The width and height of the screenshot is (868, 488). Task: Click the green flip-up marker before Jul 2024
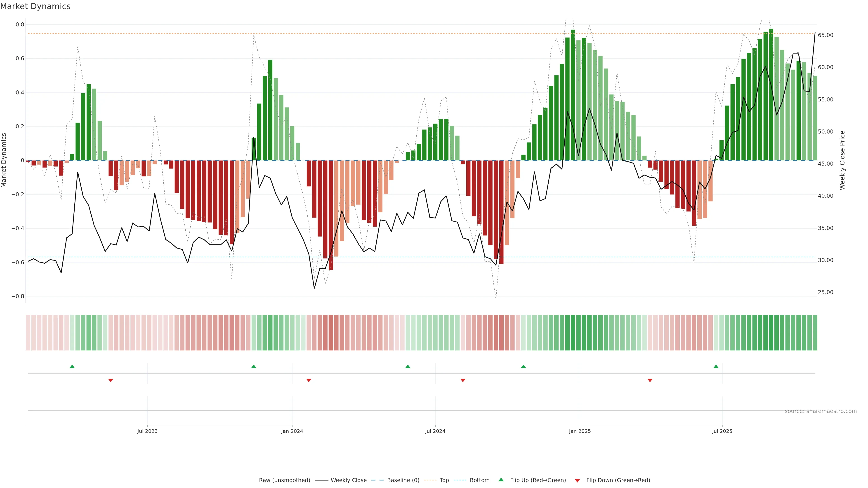408,366
